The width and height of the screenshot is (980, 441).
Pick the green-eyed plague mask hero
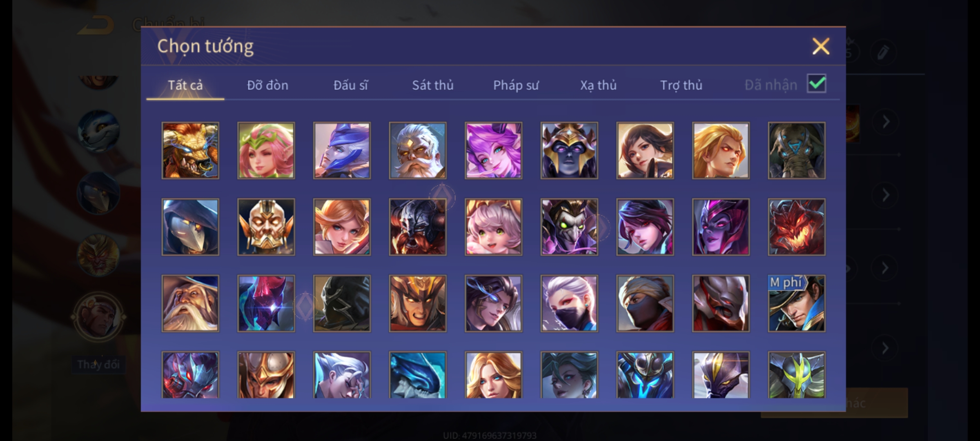569,227
